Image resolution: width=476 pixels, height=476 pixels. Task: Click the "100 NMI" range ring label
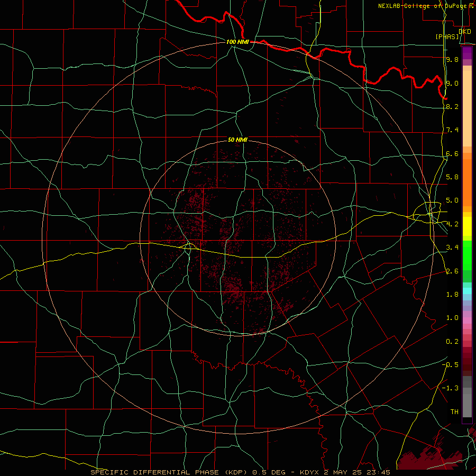[237, 42]
